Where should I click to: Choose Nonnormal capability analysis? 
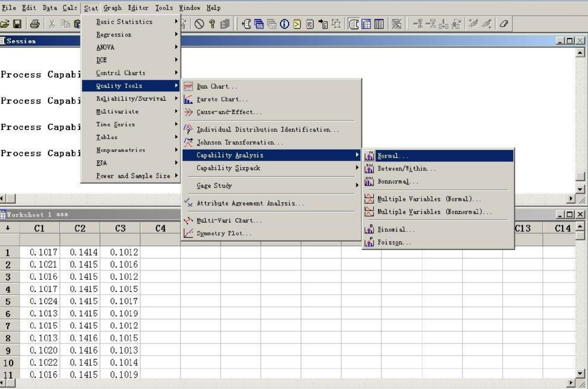(x=438, y=181)
